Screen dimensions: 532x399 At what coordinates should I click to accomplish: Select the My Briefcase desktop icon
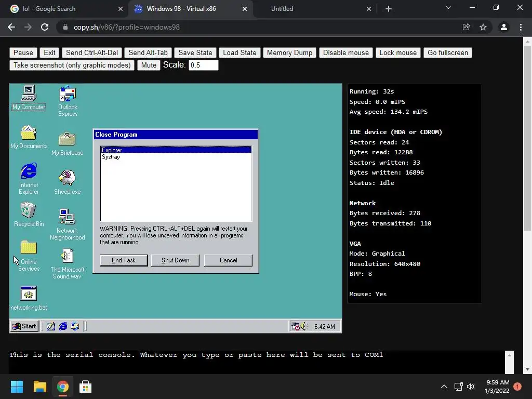[67, 143]
